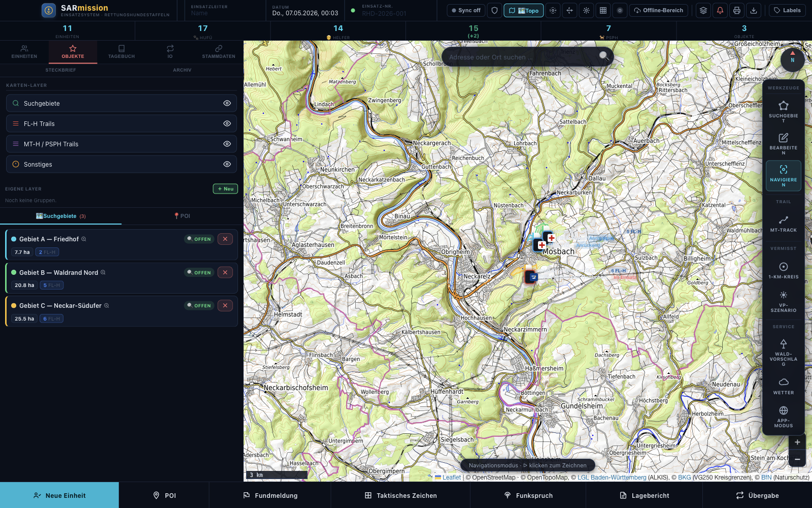The image size is (812, 508).
Task: Open the Stammdaten tab
Action: pos(219,52)
